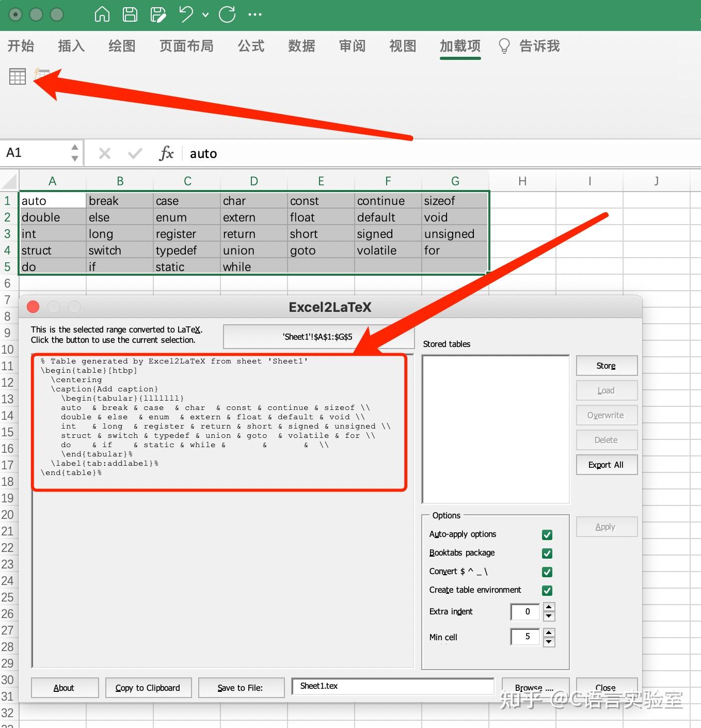Viewport: 701px width, 728px height.
Task: Click the redo/refresh icon in the title bar
Action: point(227,14)
